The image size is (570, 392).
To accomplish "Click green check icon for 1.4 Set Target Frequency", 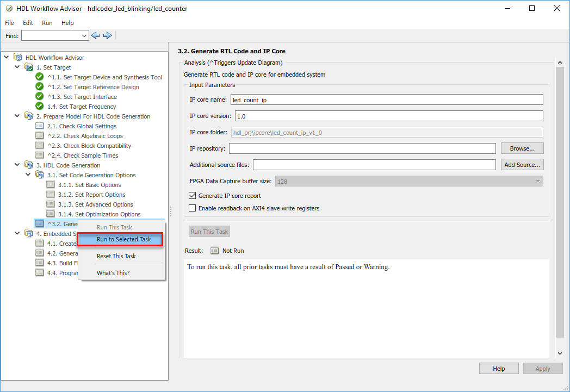I will tap(40, 106).
